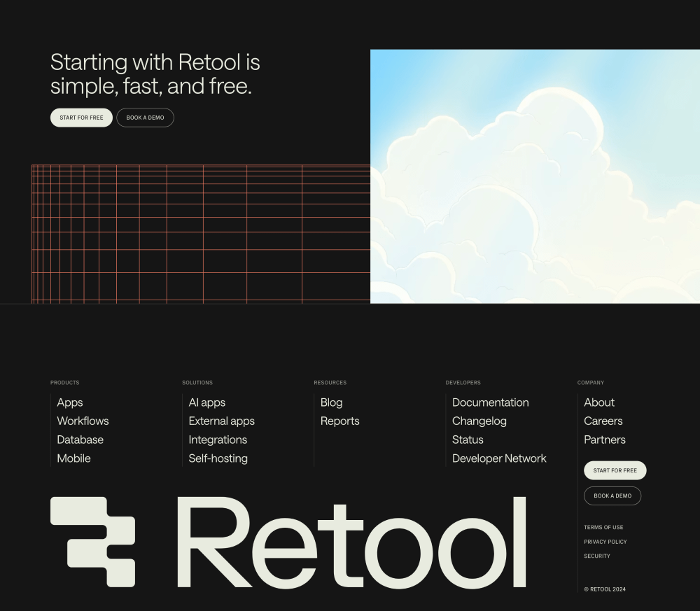Go to About page link

click(x=599, y=402)
